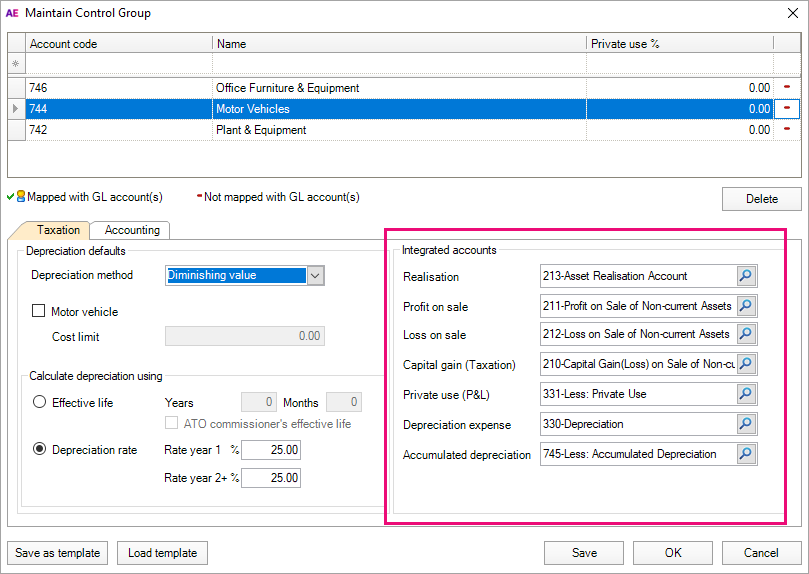Click Save as template button
This screenshot has height=574, width=809.
click(58, 553)
